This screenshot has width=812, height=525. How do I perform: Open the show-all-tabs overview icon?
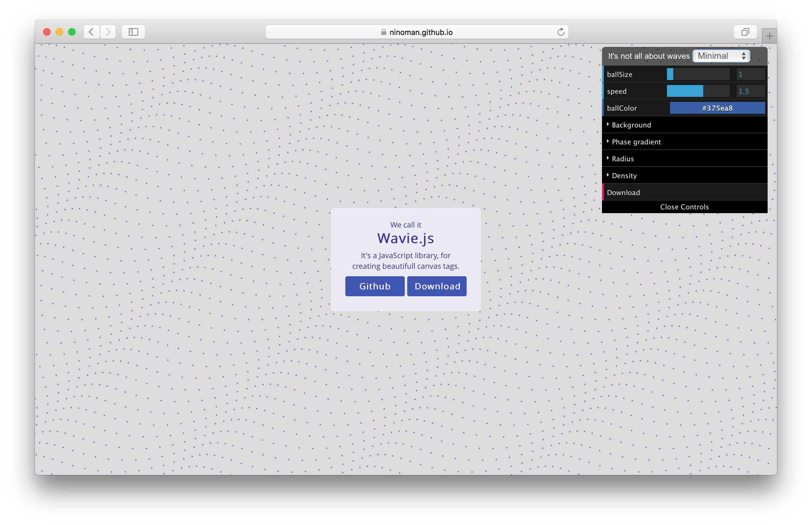(x=745, y=32)
